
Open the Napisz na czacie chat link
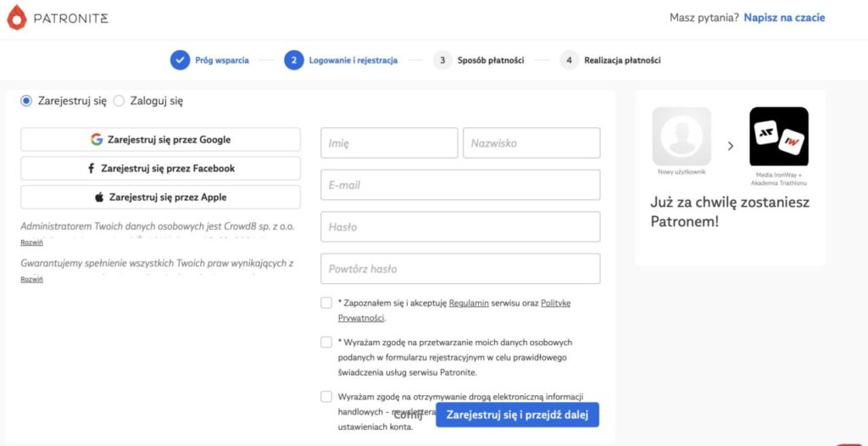tap(784, 18)
